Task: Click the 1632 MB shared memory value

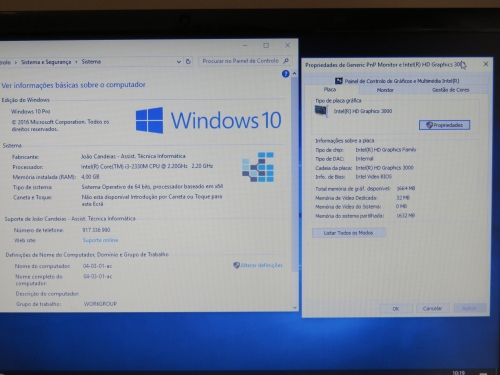Action: (x=406, y=216)
